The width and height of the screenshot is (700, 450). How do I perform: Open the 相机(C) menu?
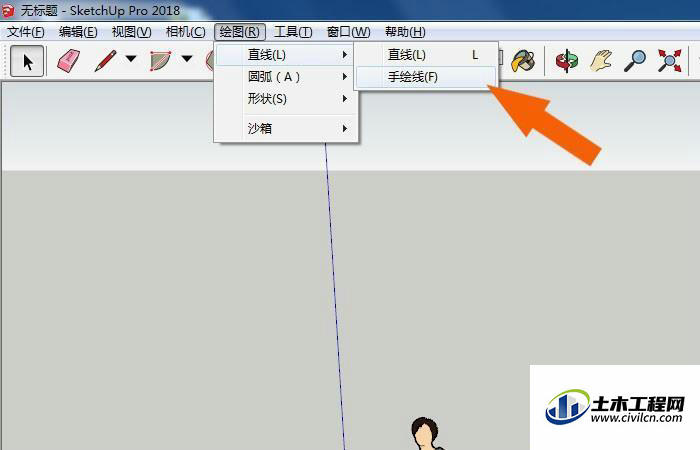(x=185, y=32)
